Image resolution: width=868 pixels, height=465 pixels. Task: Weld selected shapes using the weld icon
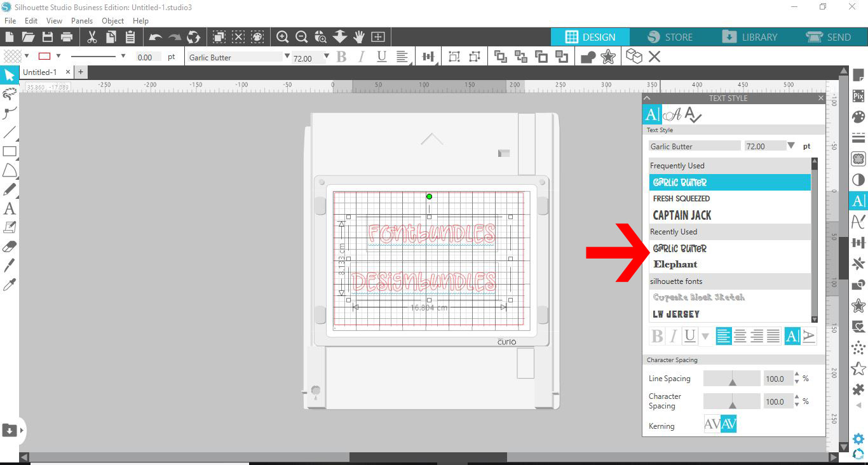point(588,57)
